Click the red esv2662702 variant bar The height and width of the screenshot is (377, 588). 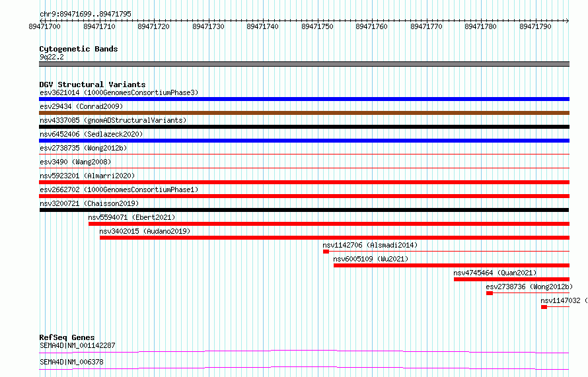coord(304,196)
